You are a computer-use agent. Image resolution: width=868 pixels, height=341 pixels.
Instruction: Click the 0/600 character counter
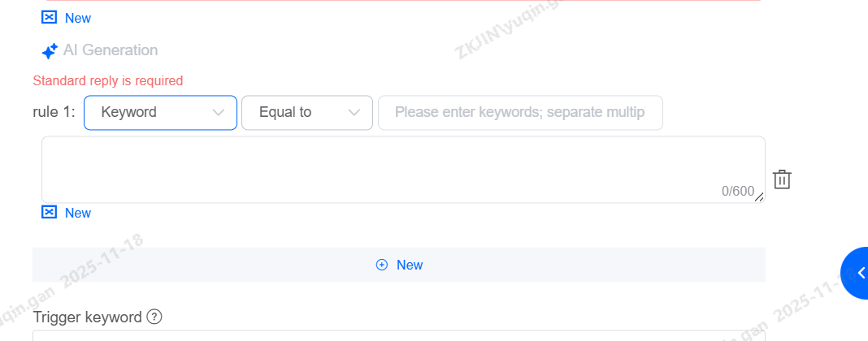pos(737,192)
